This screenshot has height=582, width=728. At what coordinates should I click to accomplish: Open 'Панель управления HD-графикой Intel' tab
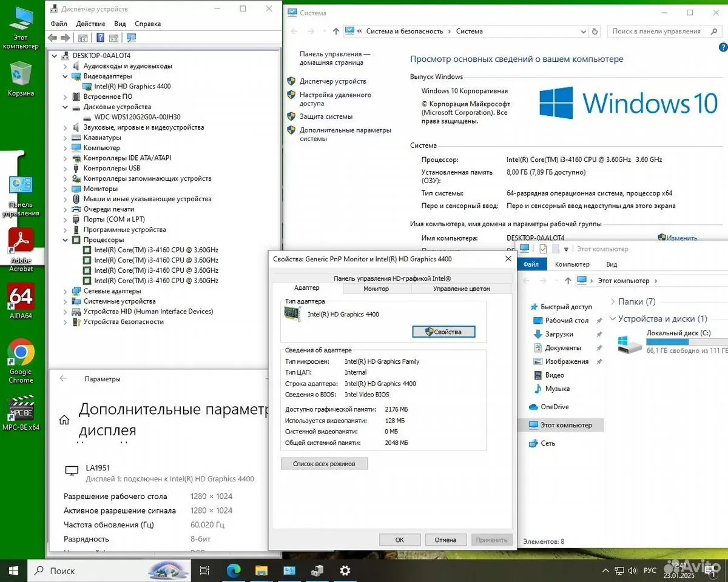point(392,278)
